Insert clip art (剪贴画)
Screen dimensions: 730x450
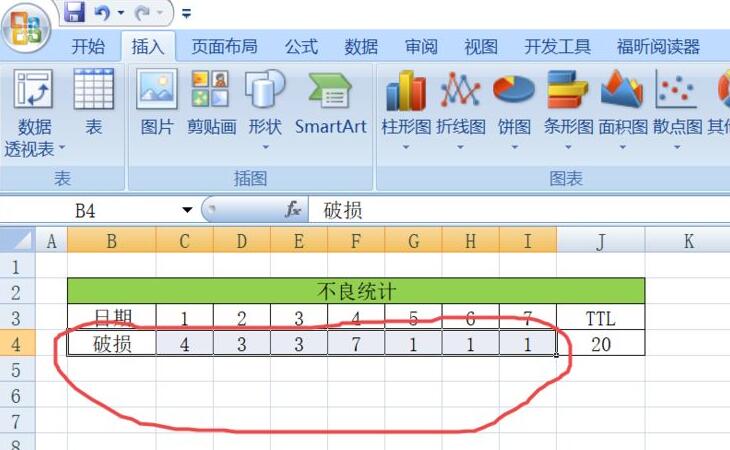[211, 102]
